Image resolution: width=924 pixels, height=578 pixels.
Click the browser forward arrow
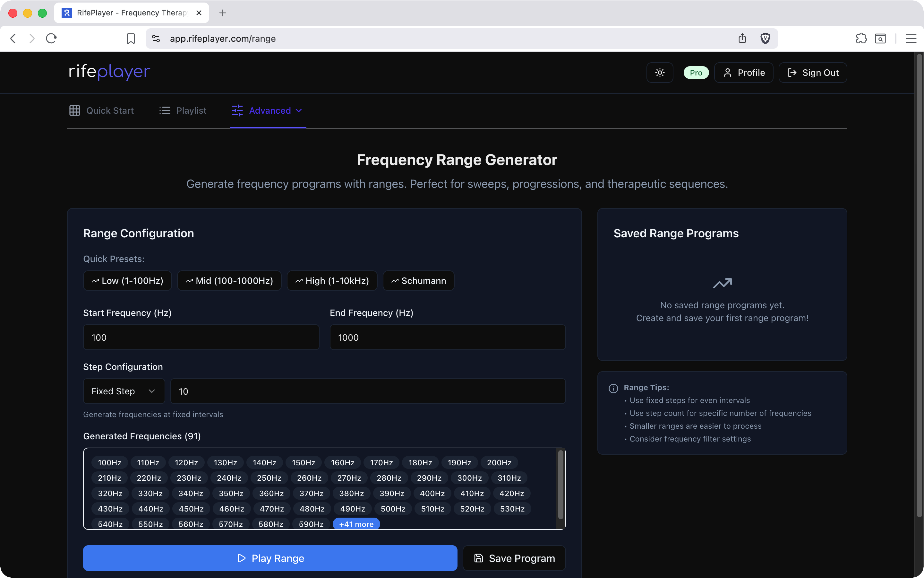click(32, 39)
